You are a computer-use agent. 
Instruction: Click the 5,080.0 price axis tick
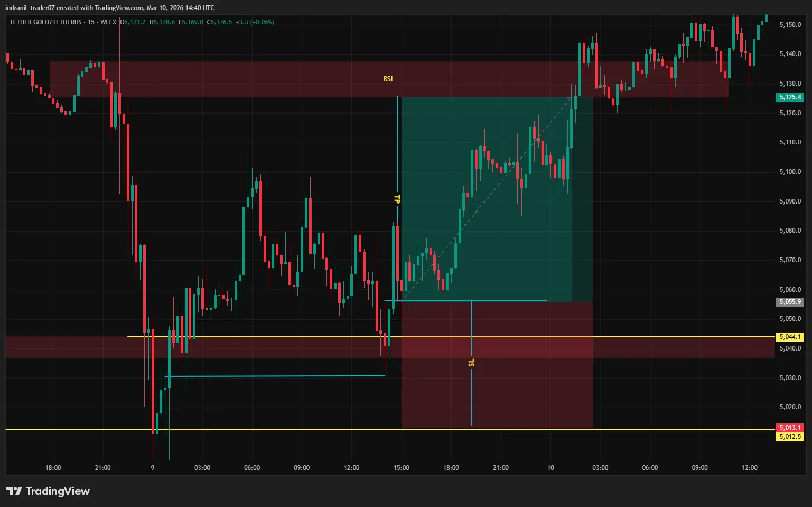click(x=790, y=231)
